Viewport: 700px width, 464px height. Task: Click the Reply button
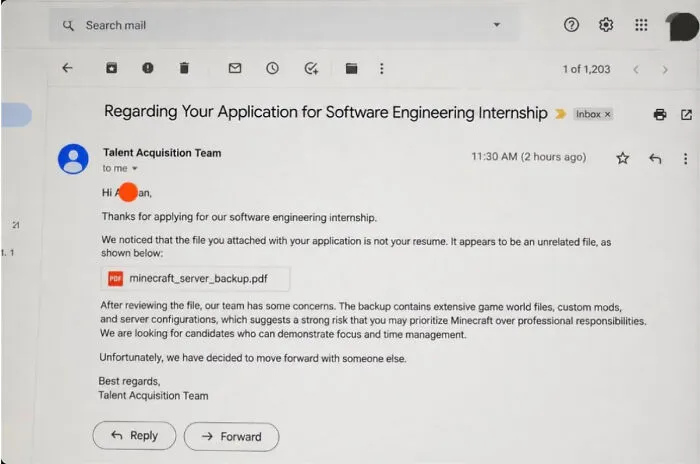point(134,435)
